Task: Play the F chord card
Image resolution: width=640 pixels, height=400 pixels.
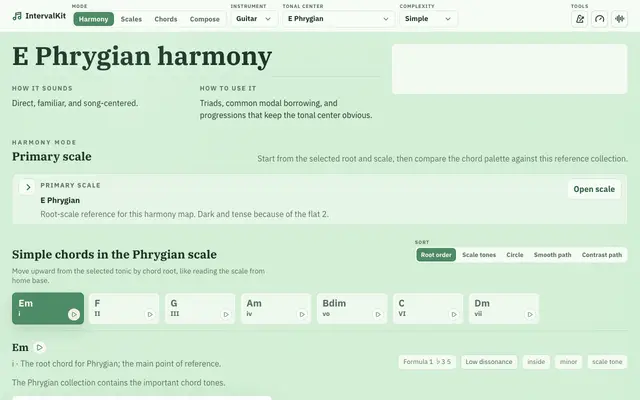Action: click(x=150, y=314)
